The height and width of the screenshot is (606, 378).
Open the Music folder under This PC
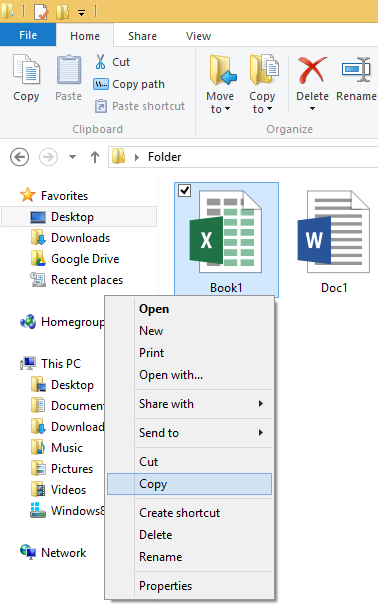point(57,448)
